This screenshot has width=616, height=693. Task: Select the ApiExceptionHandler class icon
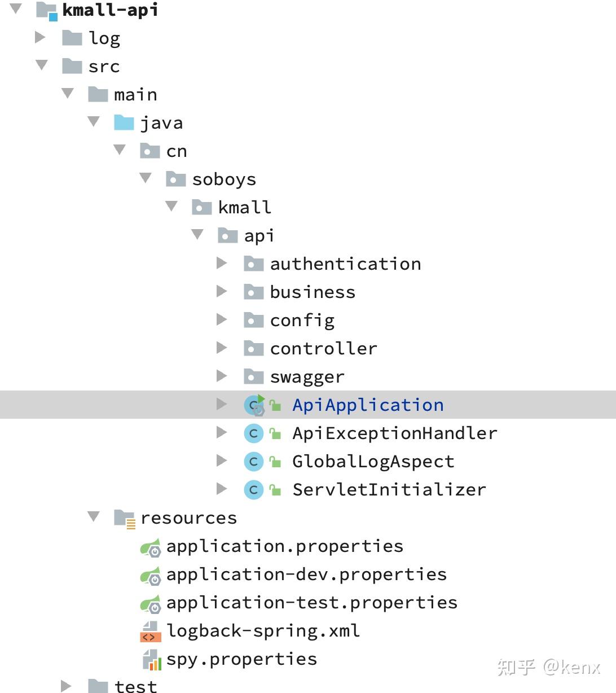pyautogui.click(x=254, y=433)
